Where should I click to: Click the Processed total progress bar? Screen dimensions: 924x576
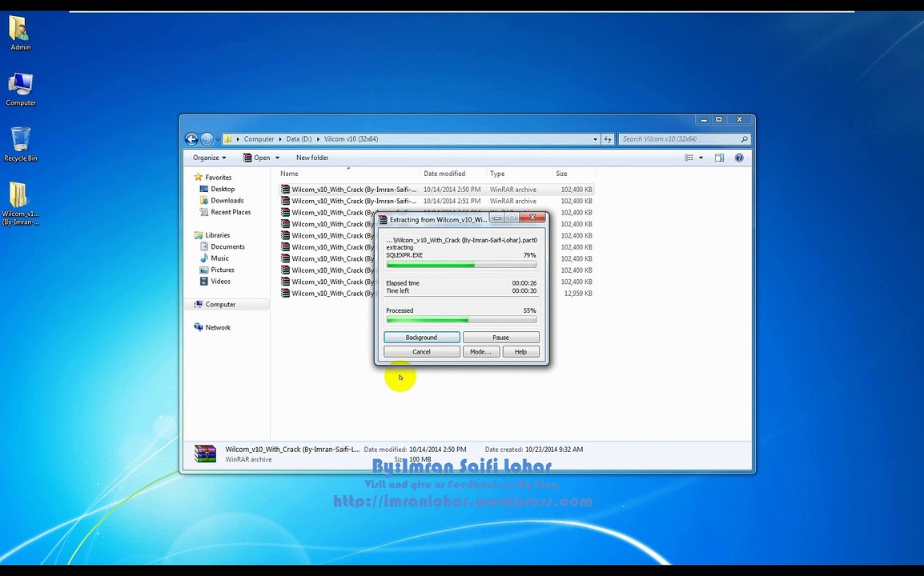[461, 320]
